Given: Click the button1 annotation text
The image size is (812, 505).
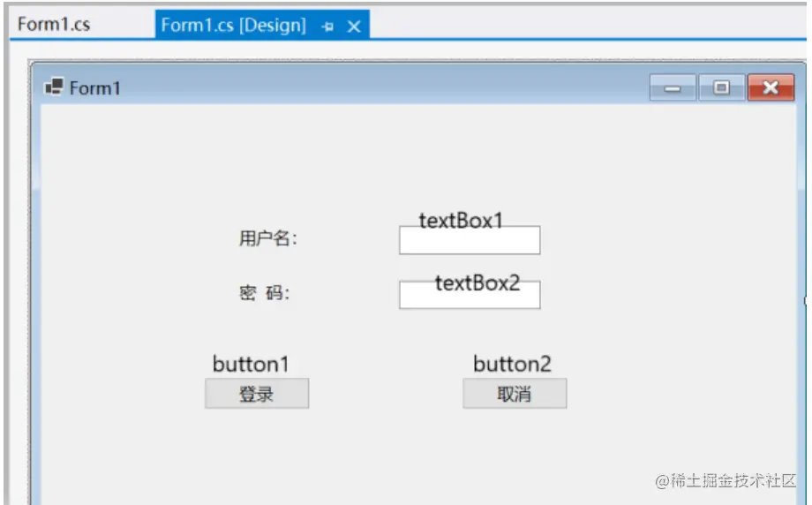Looking at the screenshot, I should [x=251, y=364].
